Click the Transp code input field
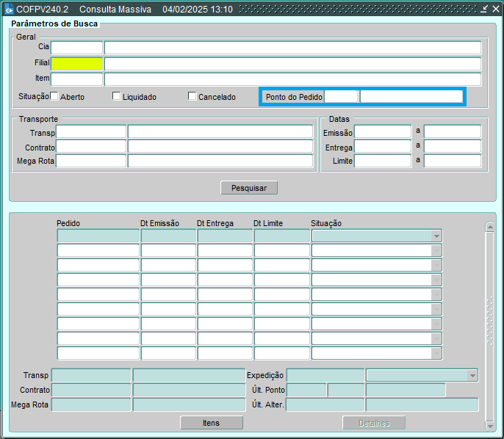 click(91, 132)
